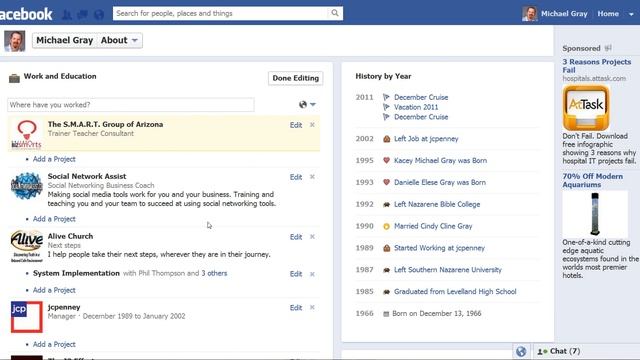
Task: Open privacy globe dropdown for work section
Action: 307,104
